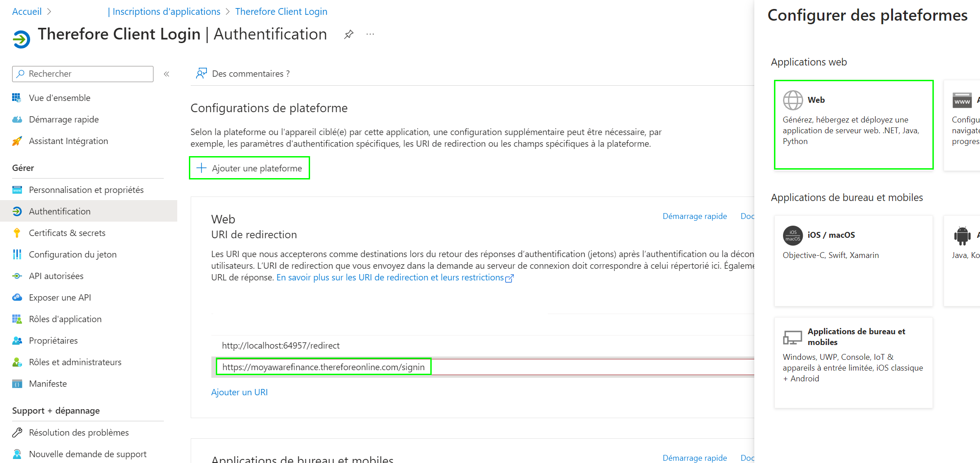Choose Applications de bureau et mobiles card

pos(854,363)
